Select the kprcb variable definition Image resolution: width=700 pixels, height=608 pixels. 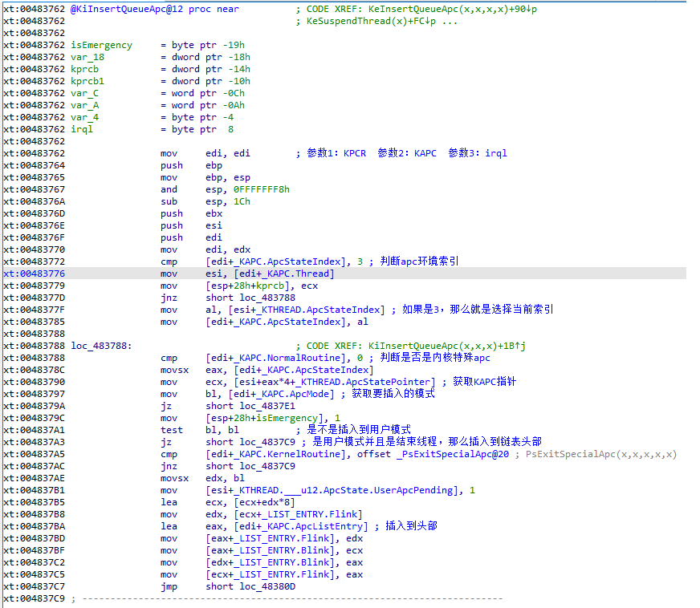tap(85, 69)
